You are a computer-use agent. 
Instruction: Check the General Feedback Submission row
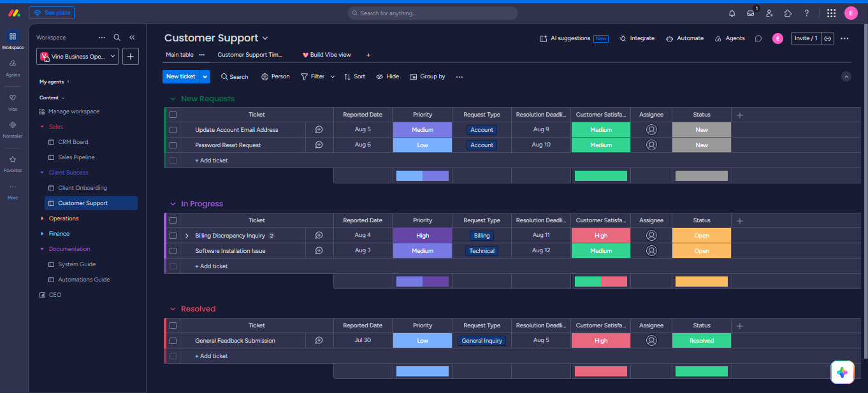pos(173,341)
